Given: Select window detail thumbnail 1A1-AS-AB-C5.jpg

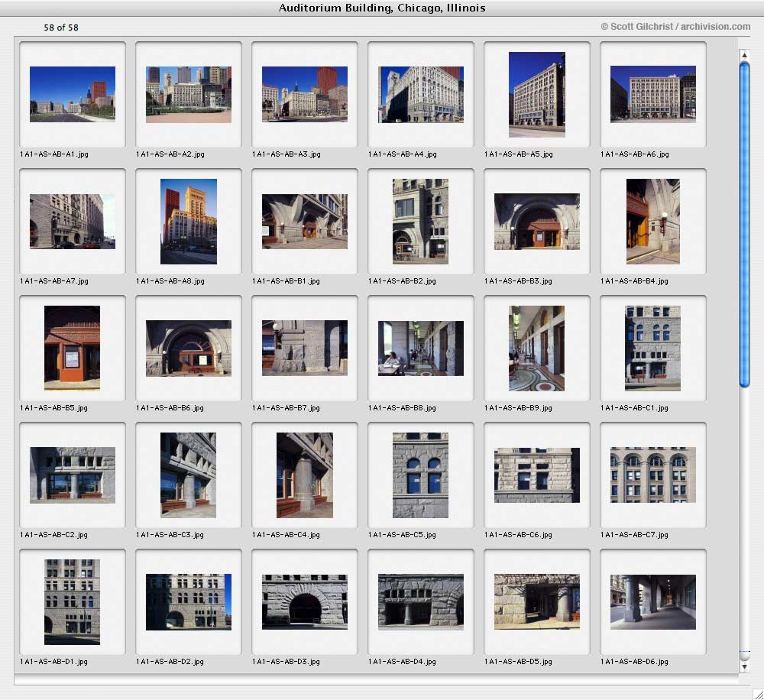Looking at the screenshot, I should 420,475.
